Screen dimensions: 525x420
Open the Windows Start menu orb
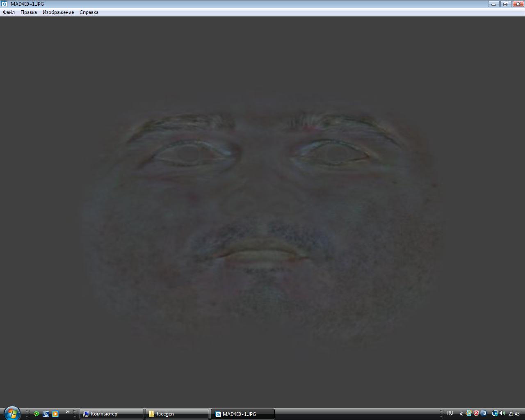[12, 413]
